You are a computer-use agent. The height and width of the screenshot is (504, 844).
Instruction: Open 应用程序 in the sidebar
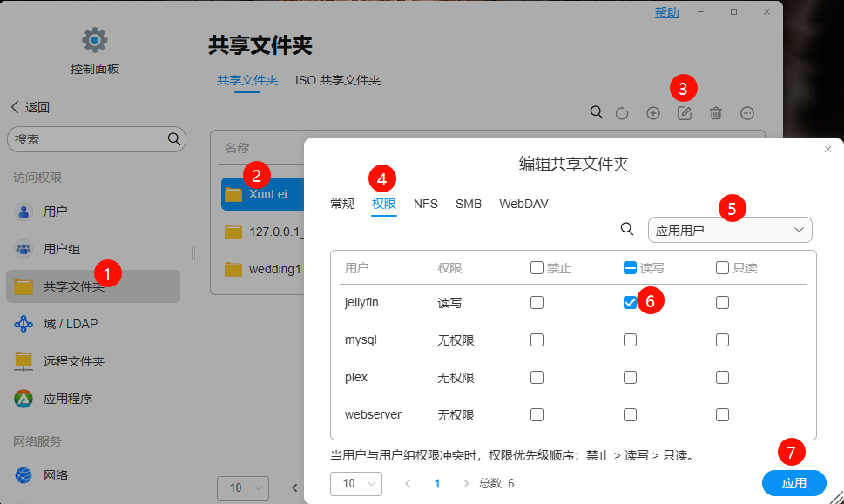pyautogui.click(x=93, y=399)
